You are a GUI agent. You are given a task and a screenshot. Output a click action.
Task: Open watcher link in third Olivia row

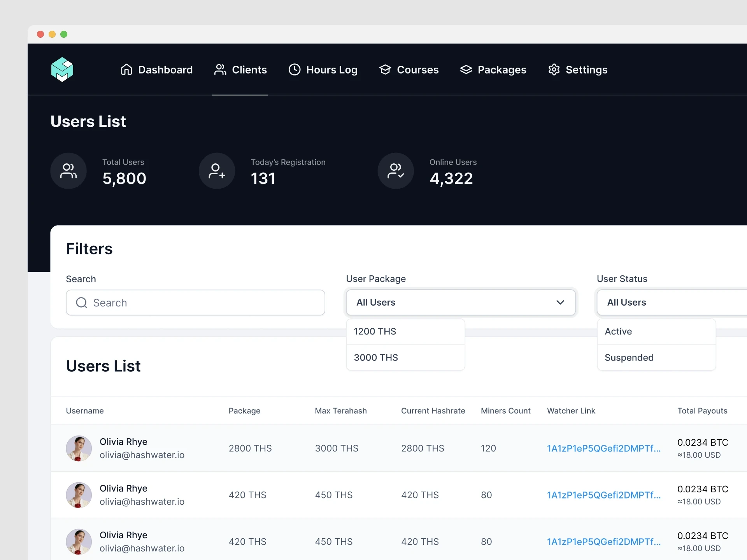(604, 542)
